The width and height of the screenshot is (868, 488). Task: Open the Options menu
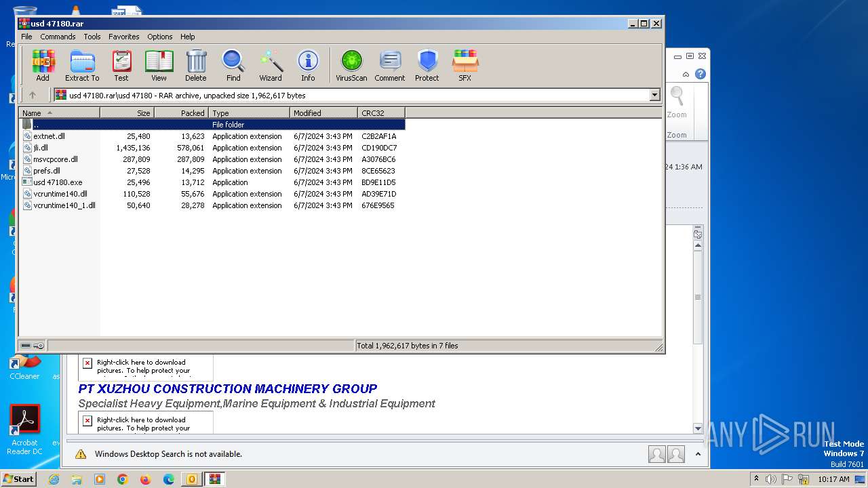point(160,37)
